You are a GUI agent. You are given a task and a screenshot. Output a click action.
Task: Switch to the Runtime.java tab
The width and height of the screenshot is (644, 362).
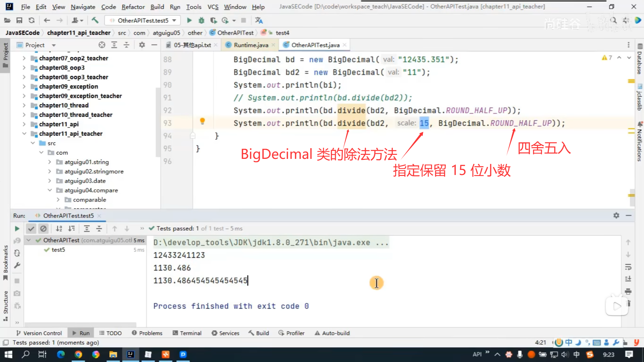251,45
